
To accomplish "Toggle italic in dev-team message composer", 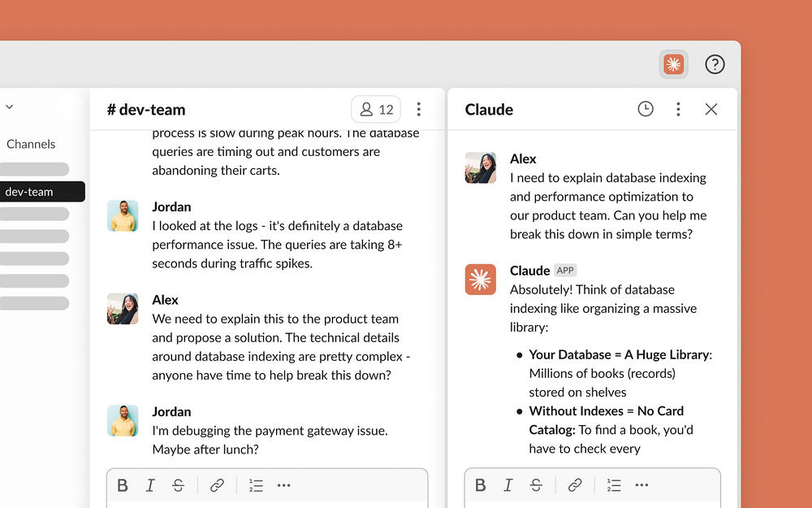I will [x=150, y=485].
